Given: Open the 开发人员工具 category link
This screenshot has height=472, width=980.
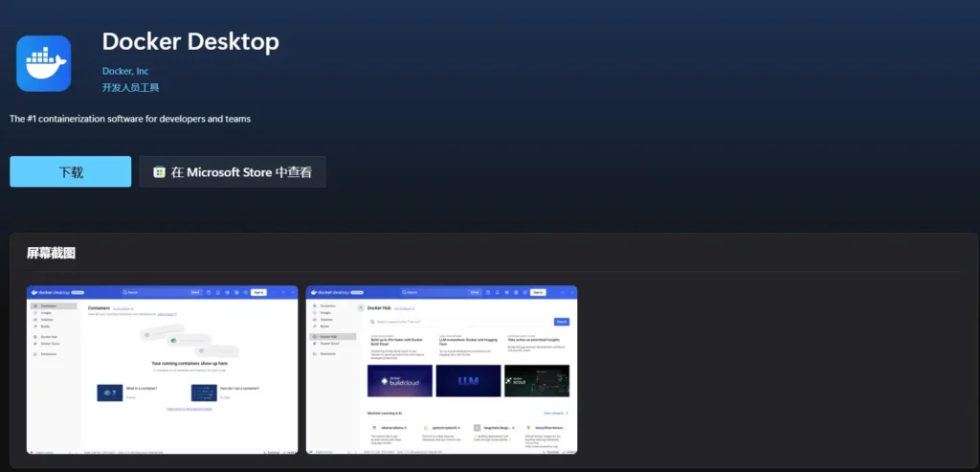Looking at the screenshot, I should click(130, 87).
